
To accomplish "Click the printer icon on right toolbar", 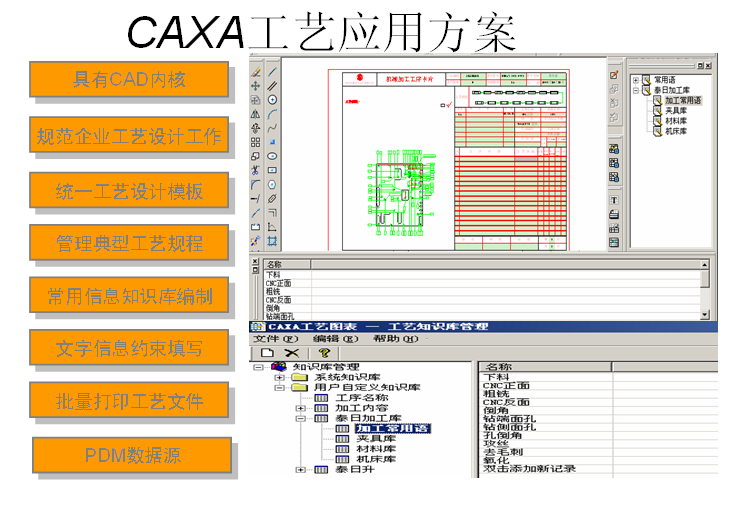I will tap(614, 214).
